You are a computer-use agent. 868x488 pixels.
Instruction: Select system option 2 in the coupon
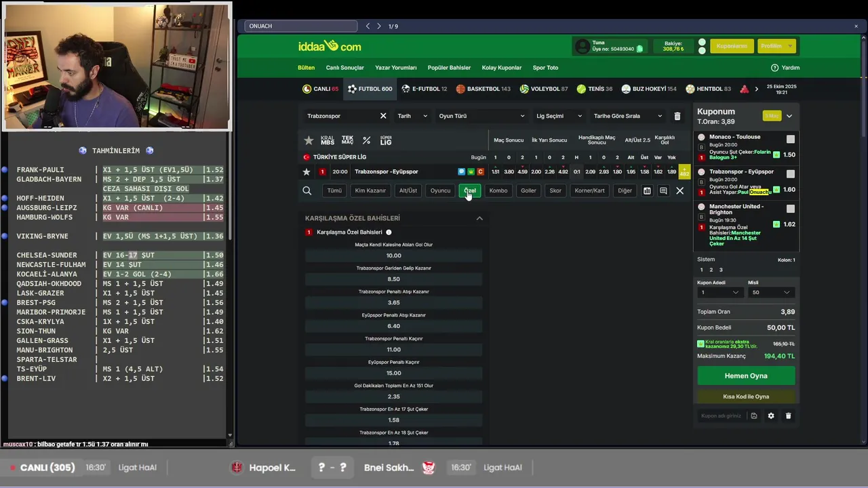[x=711, y=270]
